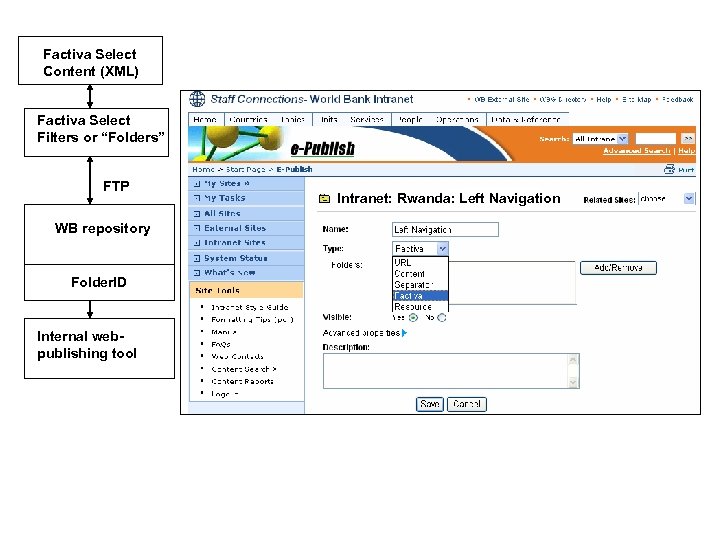Viewport: 720px width, 540px height.
Task: Open the Data & Reference tab
Action: click(526, 119)
